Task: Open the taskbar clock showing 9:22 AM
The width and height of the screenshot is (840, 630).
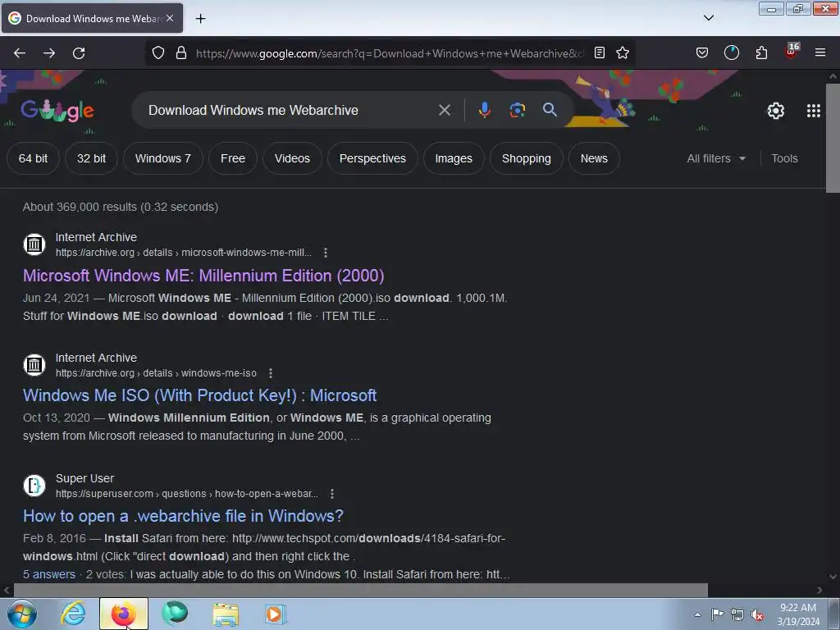Action: [798, 614]
